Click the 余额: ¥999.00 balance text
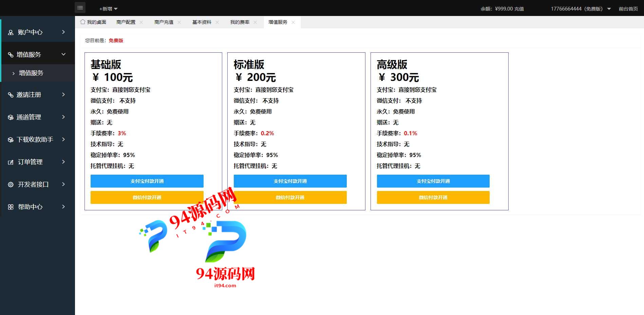Viewport: 644px width, 315px height. 497,9
